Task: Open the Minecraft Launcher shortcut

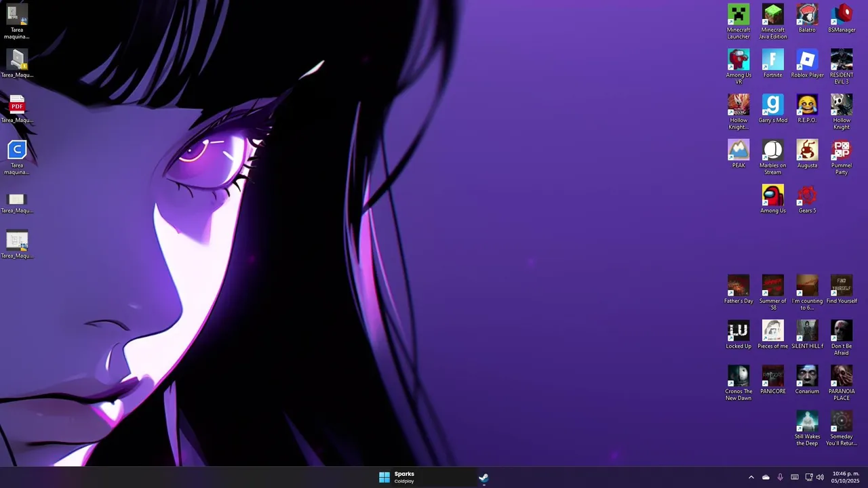Action: coord(738,22)
